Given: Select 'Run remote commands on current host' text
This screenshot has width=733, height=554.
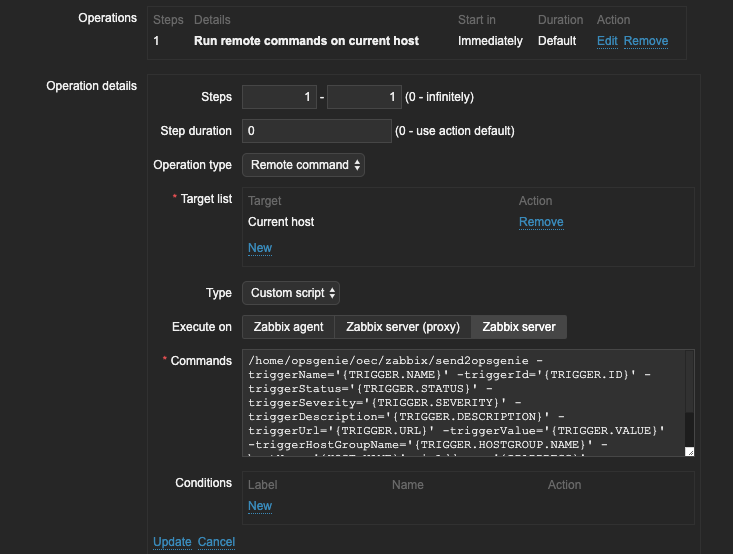Looking at the screenshot, I should point(306,41).
